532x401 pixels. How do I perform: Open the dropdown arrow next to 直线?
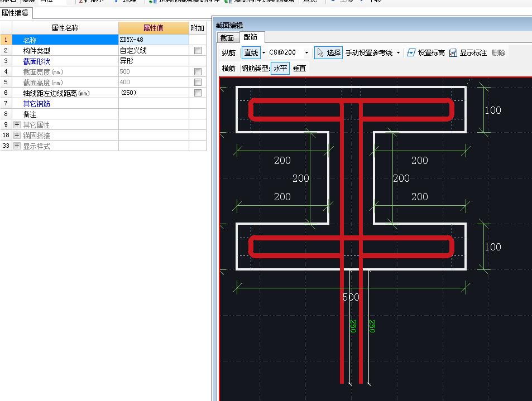point(263,52)
